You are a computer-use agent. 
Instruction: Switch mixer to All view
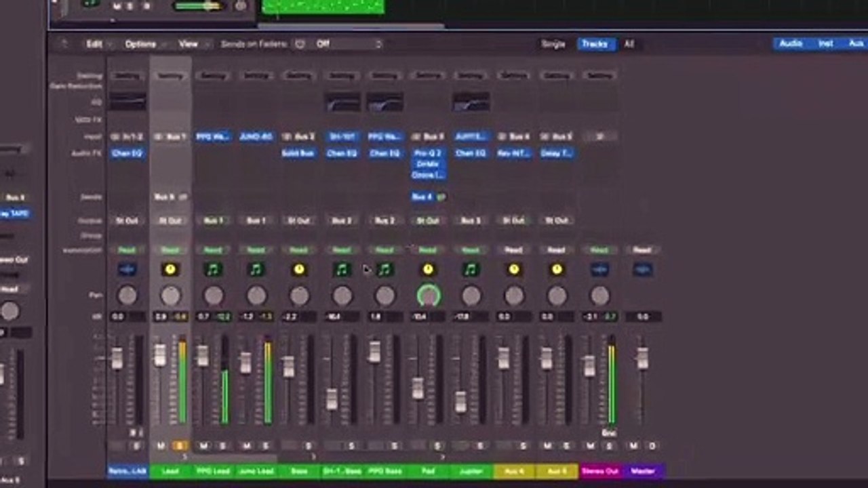629,44
